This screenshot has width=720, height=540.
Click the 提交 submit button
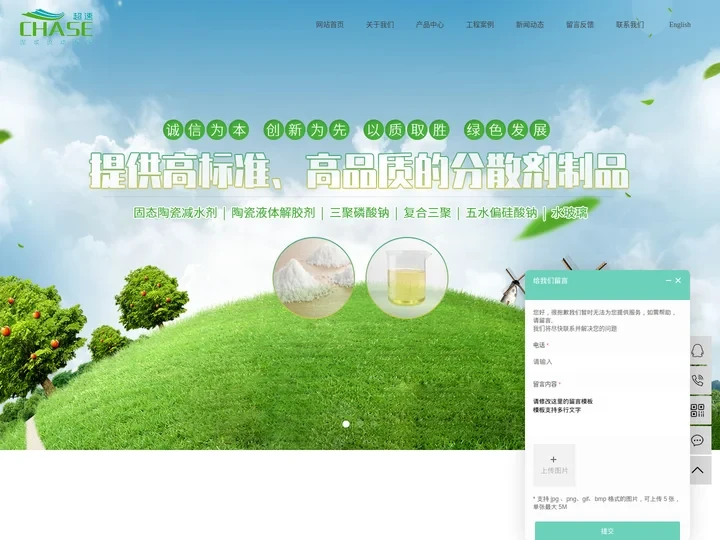pyautogui.click(x=607, y=531)
